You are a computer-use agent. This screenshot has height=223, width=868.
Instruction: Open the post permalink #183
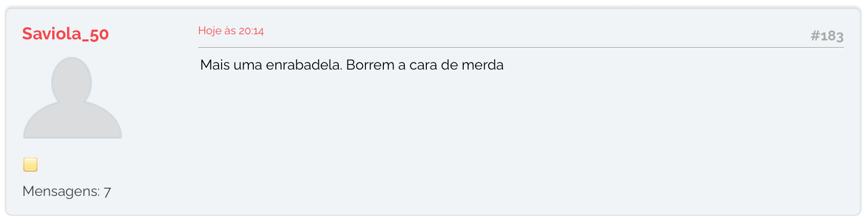coord(827,36)
